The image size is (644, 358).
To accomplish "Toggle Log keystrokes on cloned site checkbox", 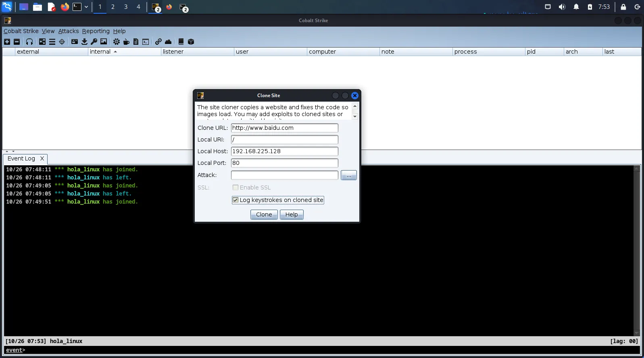I will [x=236, y=200].
